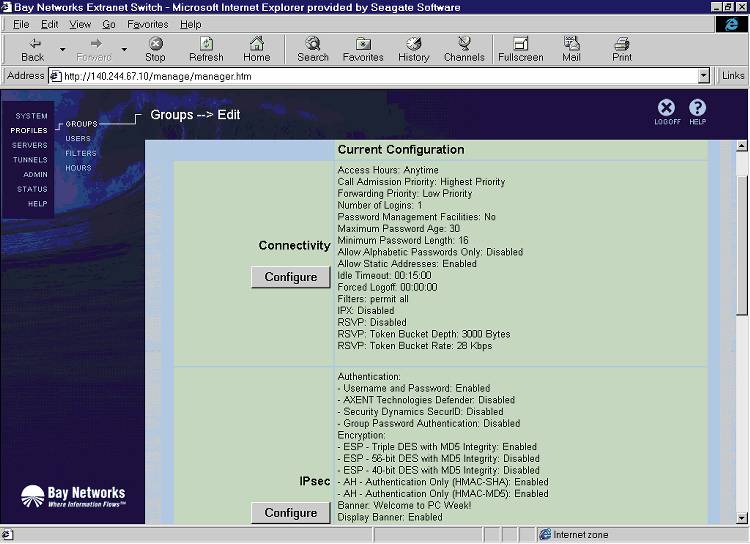Open the Help menu
The image size is (750, 544).
coord(190,24)
